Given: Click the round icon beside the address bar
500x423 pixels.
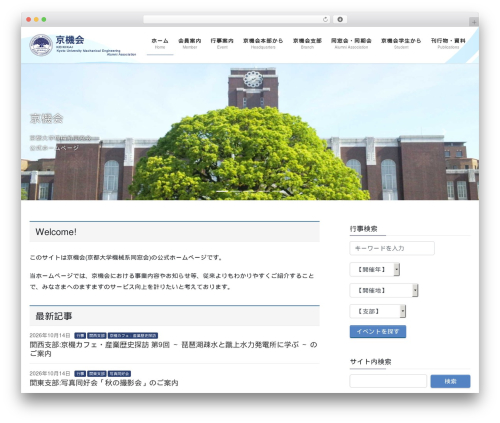Looking at the screenshot, I should pyautogui.click(x=340, y=19).
